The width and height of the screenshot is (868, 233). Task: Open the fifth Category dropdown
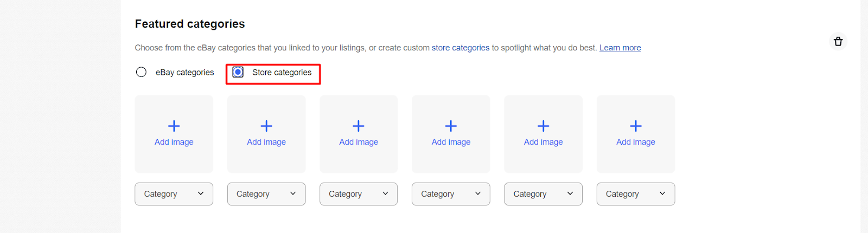(543, 194)
